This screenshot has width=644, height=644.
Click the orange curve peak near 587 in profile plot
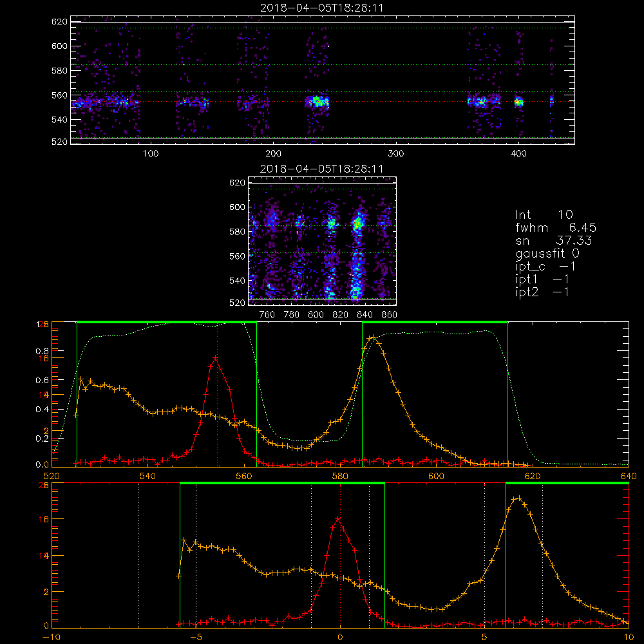coord(374,337)
